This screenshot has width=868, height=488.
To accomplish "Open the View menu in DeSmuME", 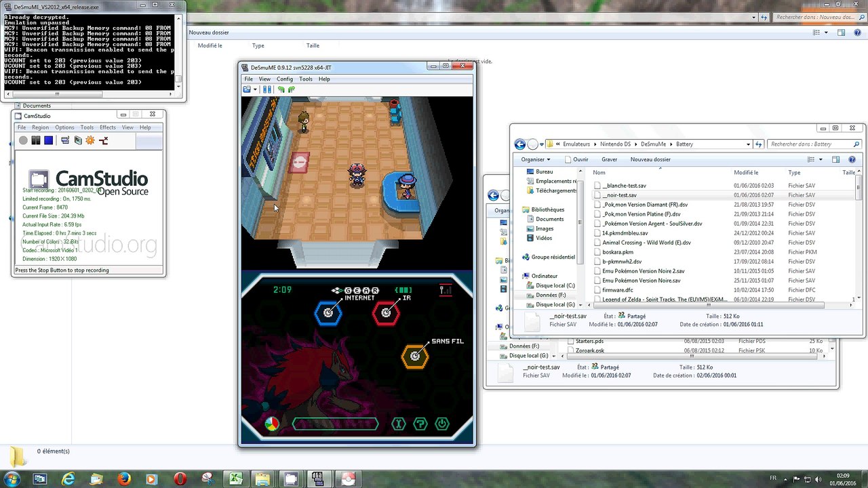I will click(x=264, y=79).
